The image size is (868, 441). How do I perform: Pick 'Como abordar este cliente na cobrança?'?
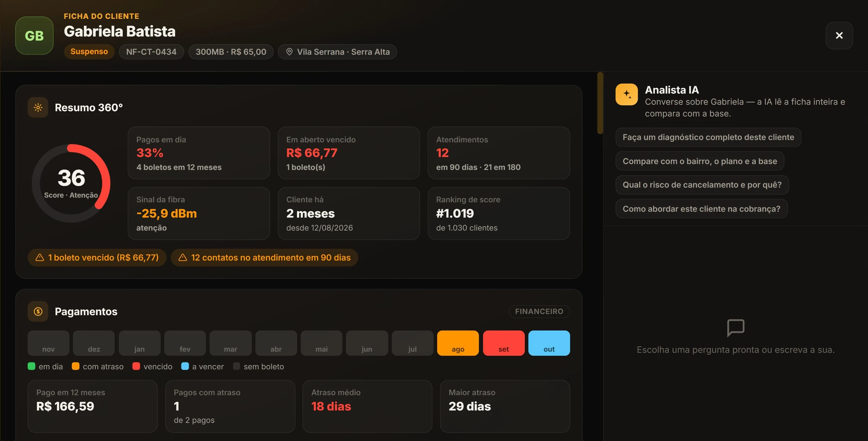click(701, 209)
